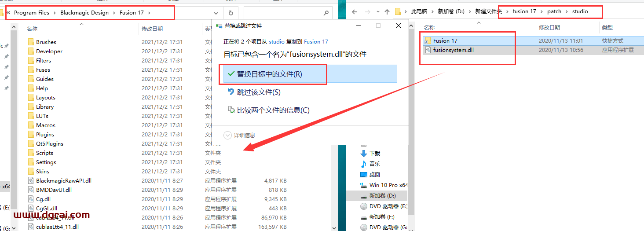Image resolution: width=644 pixels, height=231 pixels.
Task: Expand the details chevron in dialog
Action: pos(227,135)
